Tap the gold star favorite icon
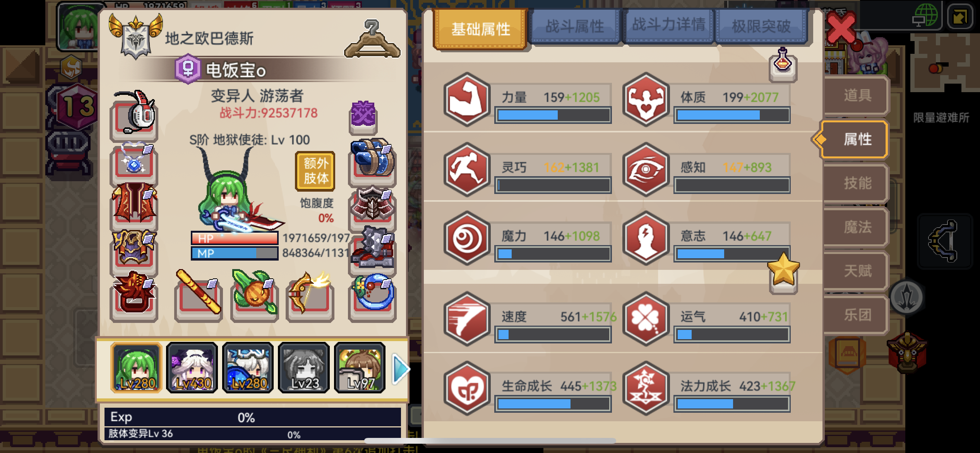 coord(783,272)
